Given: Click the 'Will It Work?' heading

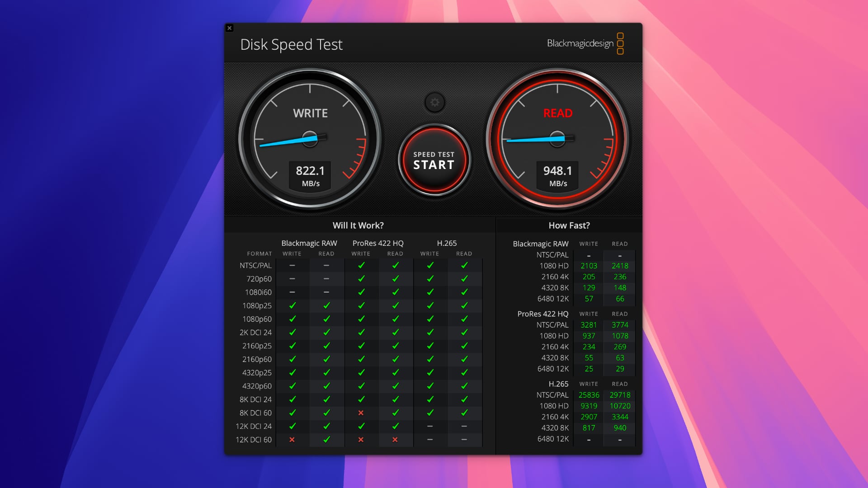Looking at the screenshot, I should point(358,225).
